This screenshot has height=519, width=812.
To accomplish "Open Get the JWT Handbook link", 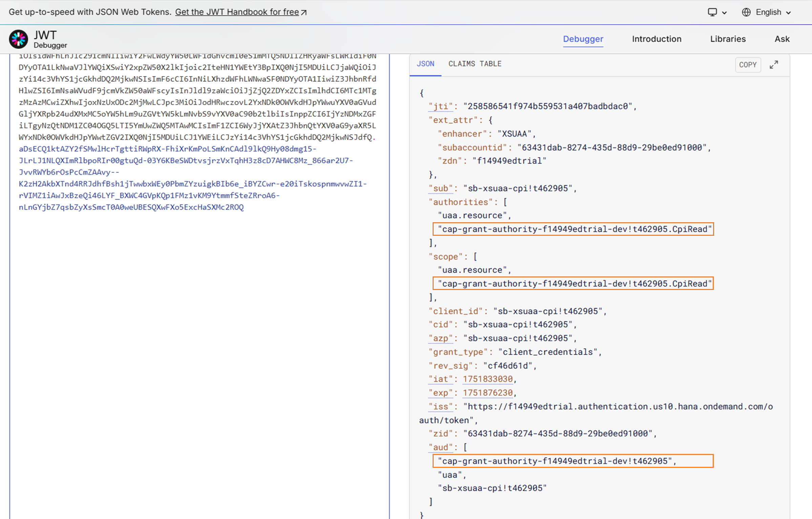I will pos(237,12).
